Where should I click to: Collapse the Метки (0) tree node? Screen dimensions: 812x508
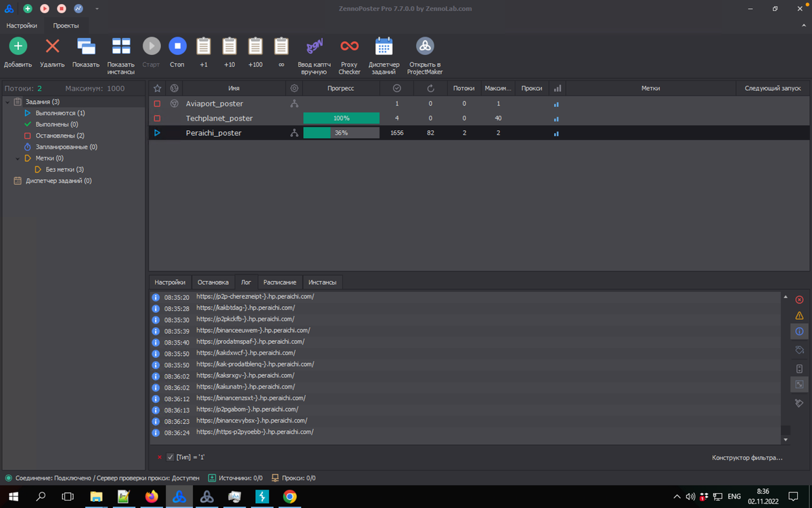(18, 158)
